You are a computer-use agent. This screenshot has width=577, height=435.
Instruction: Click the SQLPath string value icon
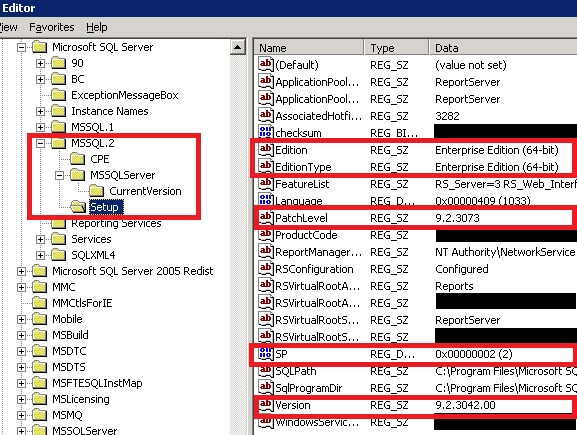click(266, 370)
